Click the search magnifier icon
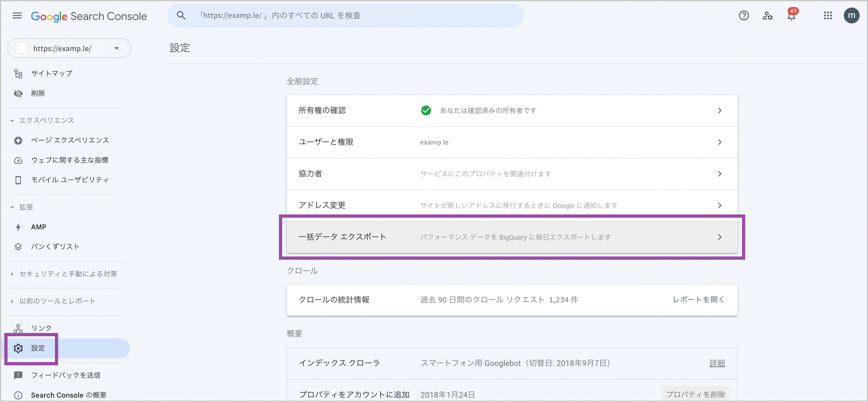868x402 pixels. tap(181, 16)
